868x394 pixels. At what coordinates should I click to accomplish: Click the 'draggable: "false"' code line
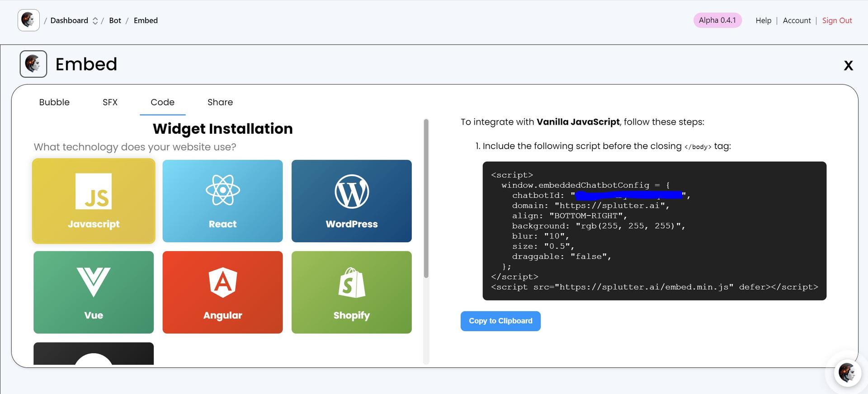[561, 257]
